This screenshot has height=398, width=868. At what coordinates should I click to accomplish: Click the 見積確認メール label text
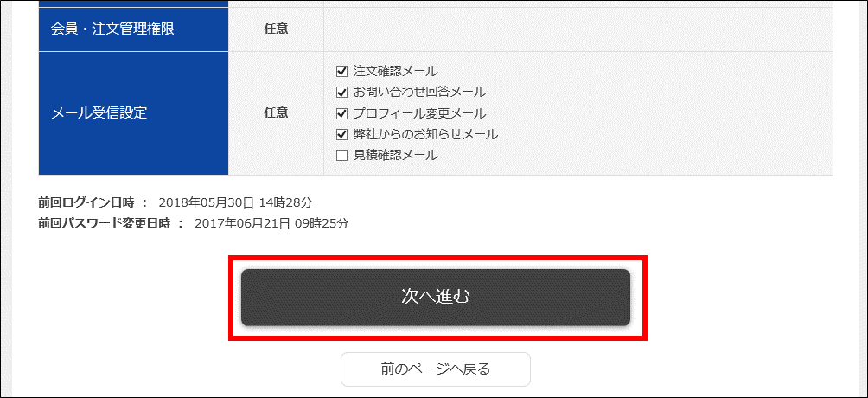396,156
